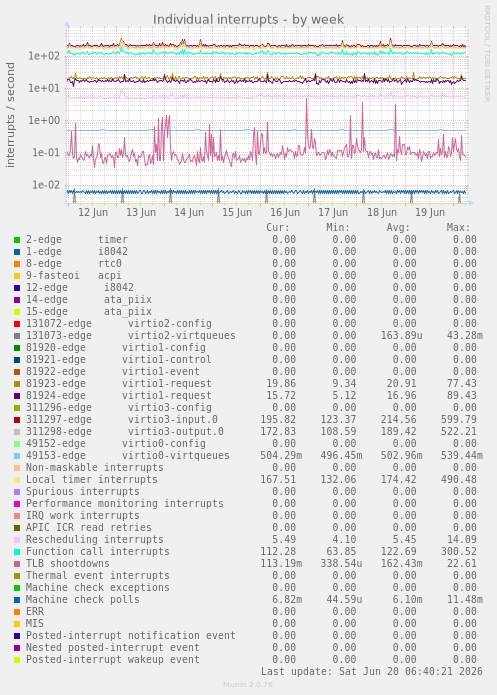This screenshot has width=497, height=695.
Task: Click the blue swatch beside 1-edge i8042
Action: pos(17,252)
